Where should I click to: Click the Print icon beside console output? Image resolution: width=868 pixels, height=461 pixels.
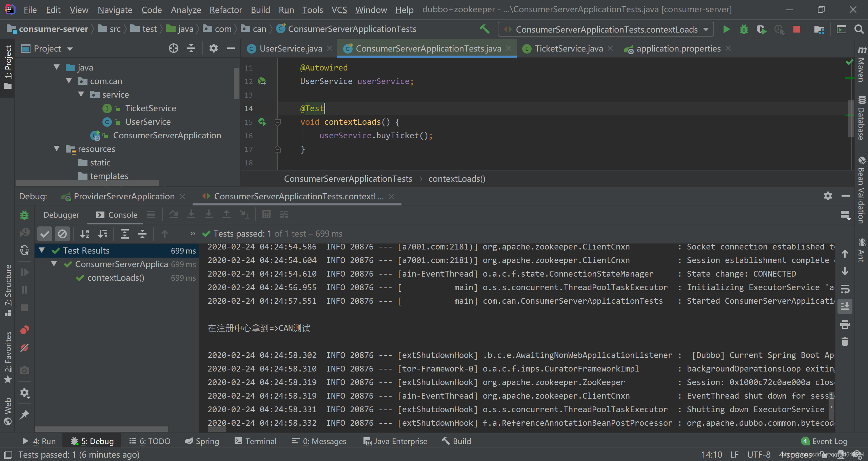[x=845, y=324]
